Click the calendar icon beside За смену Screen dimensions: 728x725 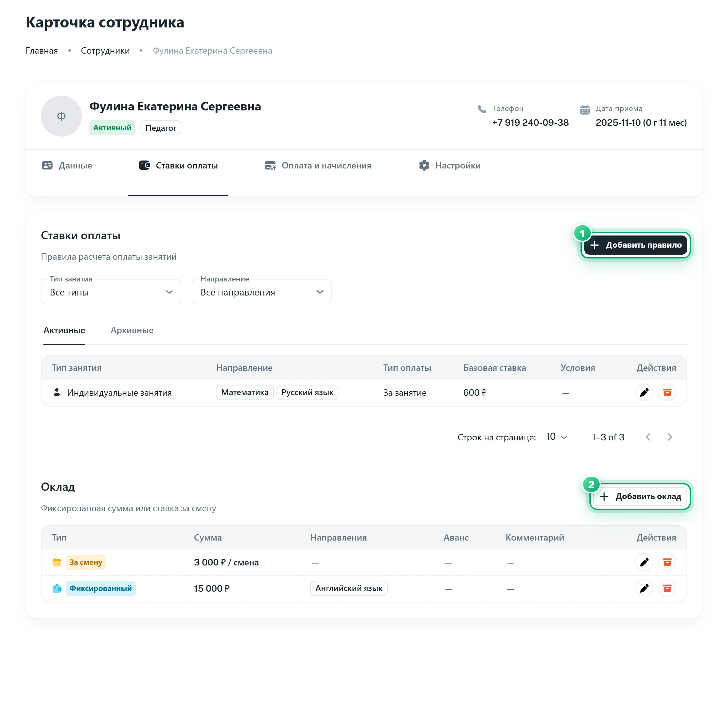[57, 562]
